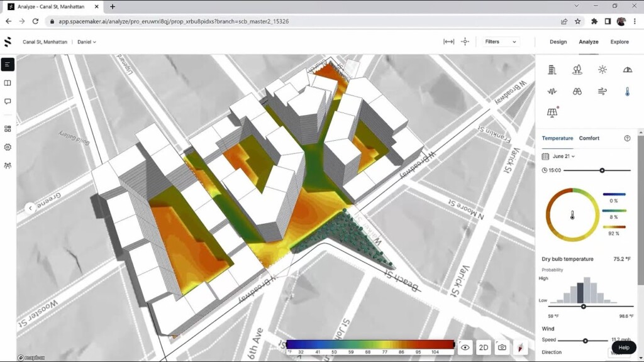The height and width of the screenshot is (362, 644).
Task: Open the tab search chevron
Action: [x=576, y=6]
